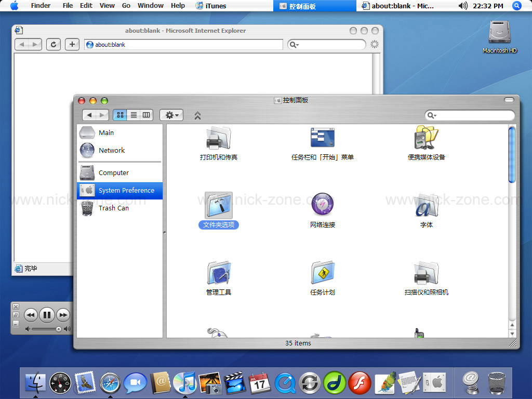Open Dashboard gauge icon in the dock
The image size is (532, 399).
pyautogui.click(x=60, y=383)
